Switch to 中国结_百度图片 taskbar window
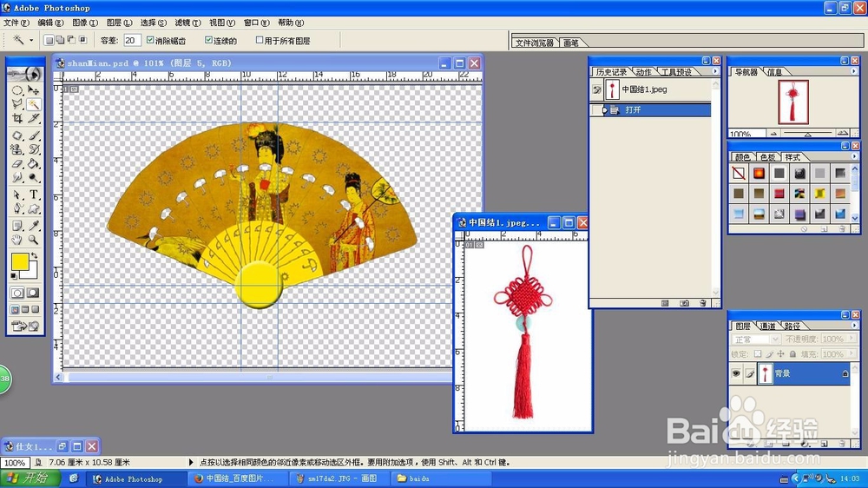The height and width of the screenshot is (488, 868). point(237,478)
